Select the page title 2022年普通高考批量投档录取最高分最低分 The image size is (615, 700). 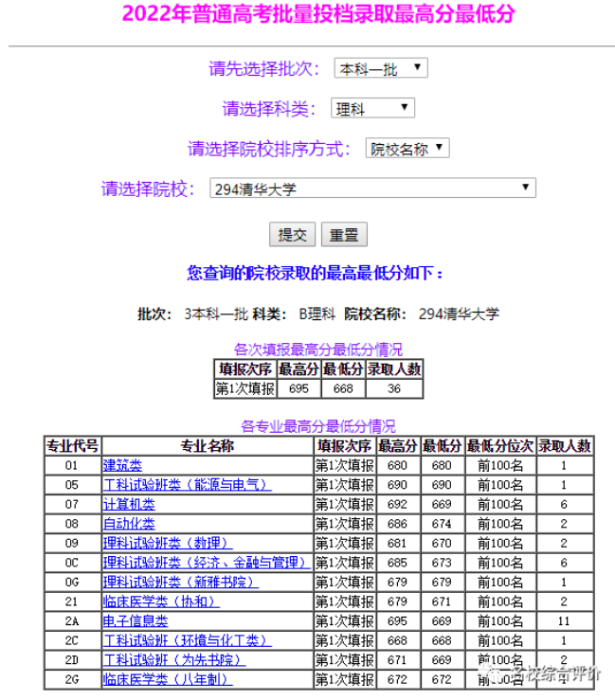(x=318, y=13)
